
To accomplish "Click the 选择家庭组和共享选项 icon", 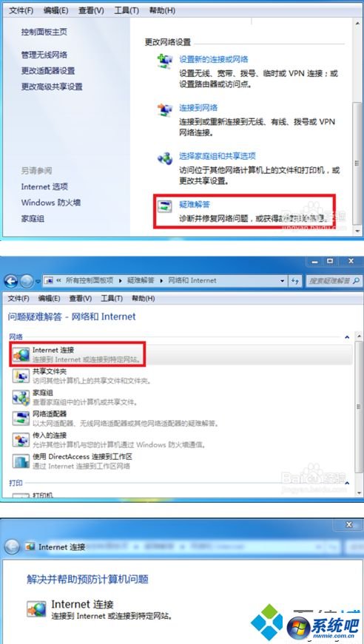I will (166, 158).
